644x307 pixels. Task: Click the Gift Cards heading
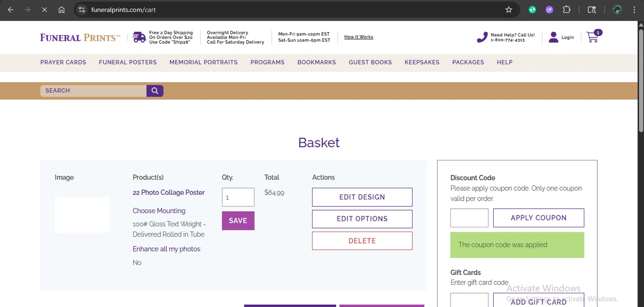pos(465,272)
